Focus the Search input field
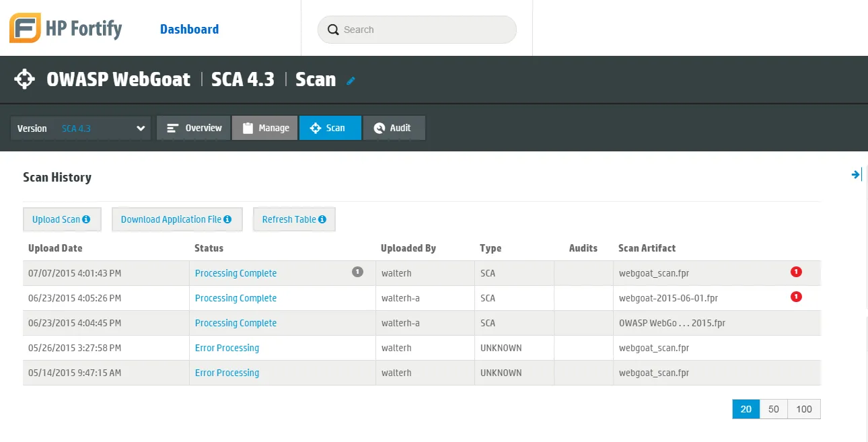 (417, 30)
